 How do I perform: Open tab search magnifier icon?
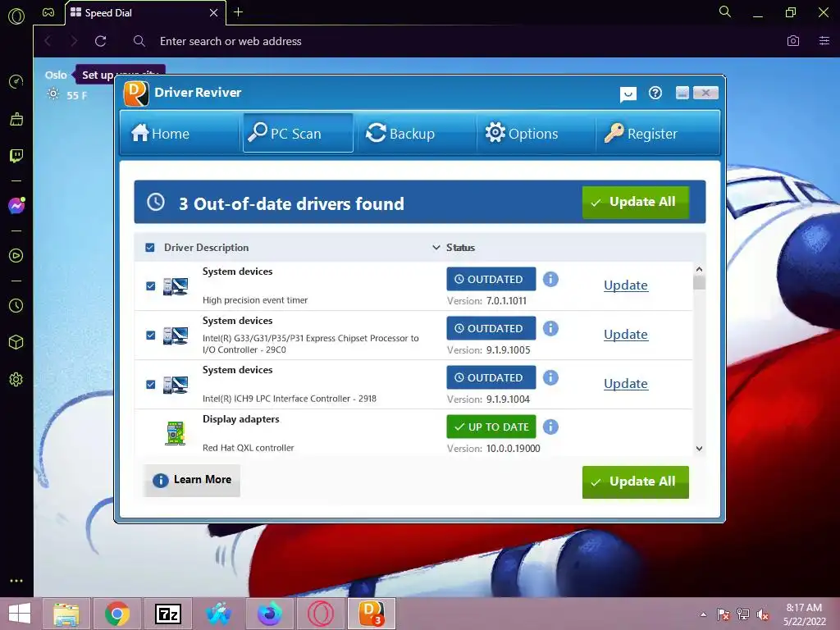pos(725,11)
